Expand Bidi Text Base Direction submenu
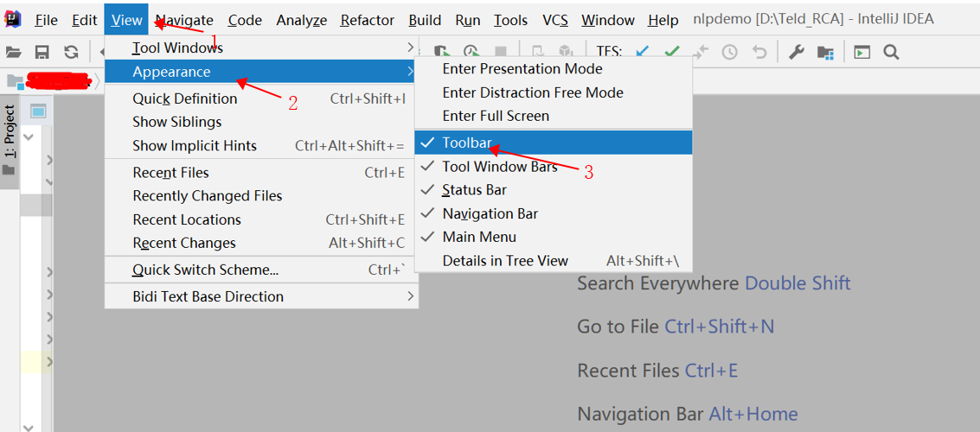This screenshot has height=432, width=980. [x=261, y=296]
